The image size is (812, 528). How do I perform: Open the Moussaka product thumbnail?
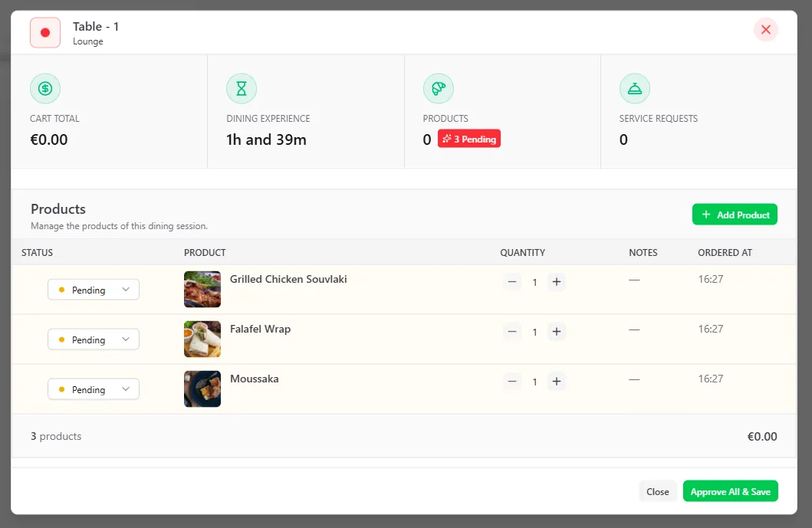tap(202, 389)
